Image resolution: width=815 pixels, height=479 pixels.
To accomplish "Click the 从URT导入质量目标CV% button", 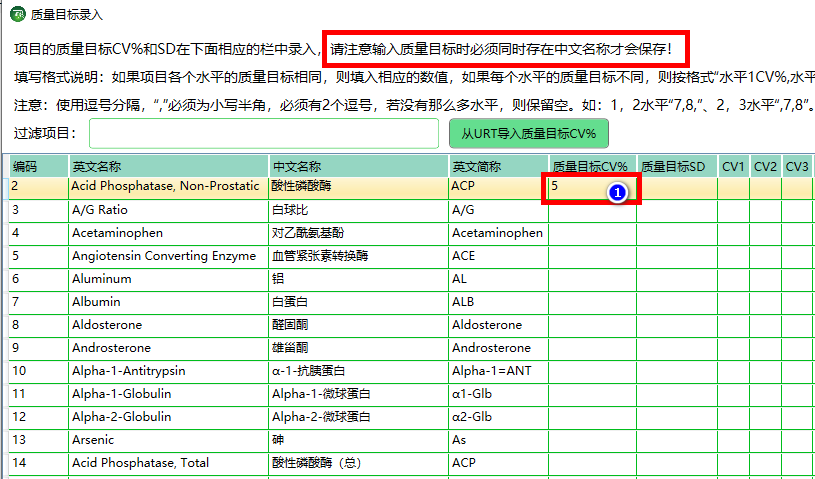I will coord(528,133).
